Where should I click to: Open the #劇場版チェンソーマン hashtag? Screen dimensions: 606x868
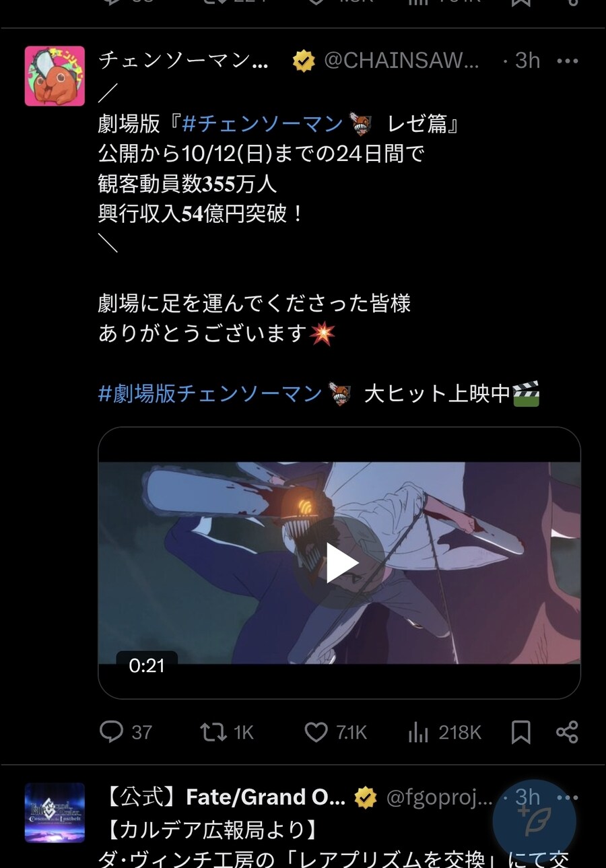[210, 393]
